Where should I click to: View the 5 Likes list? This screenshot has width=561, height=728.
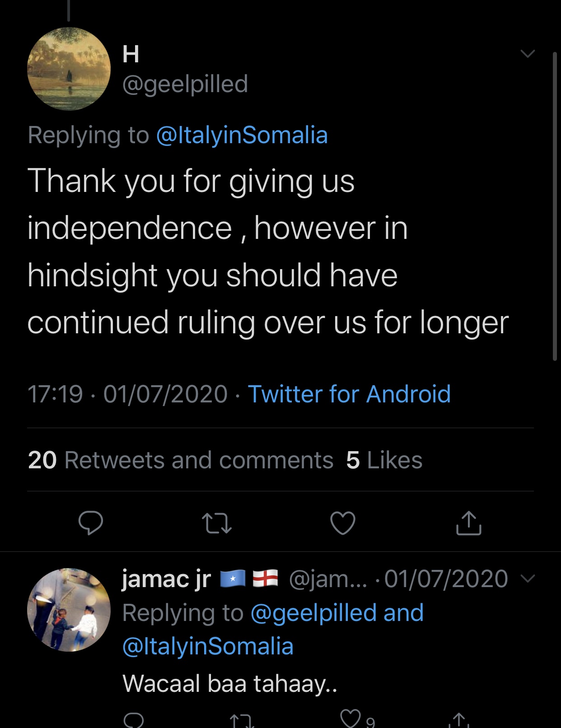[x=384, y=460]
